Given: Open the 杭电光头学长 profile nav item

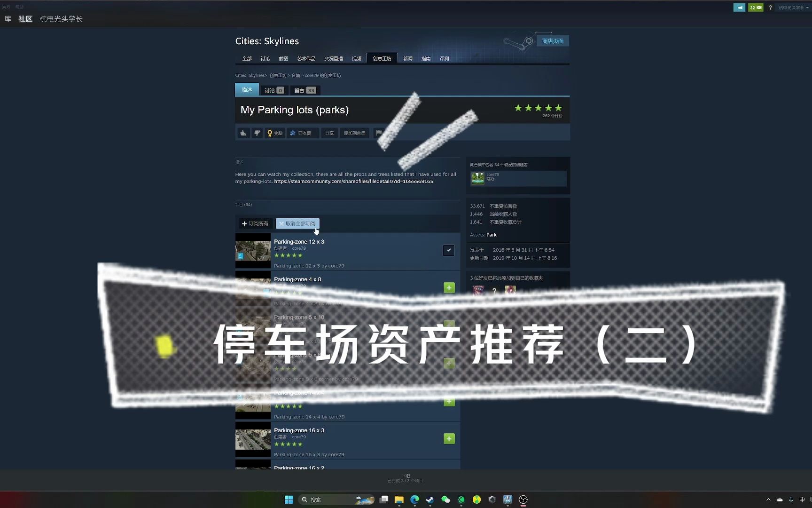Looking at the screenshot, I should click(61, 19).
